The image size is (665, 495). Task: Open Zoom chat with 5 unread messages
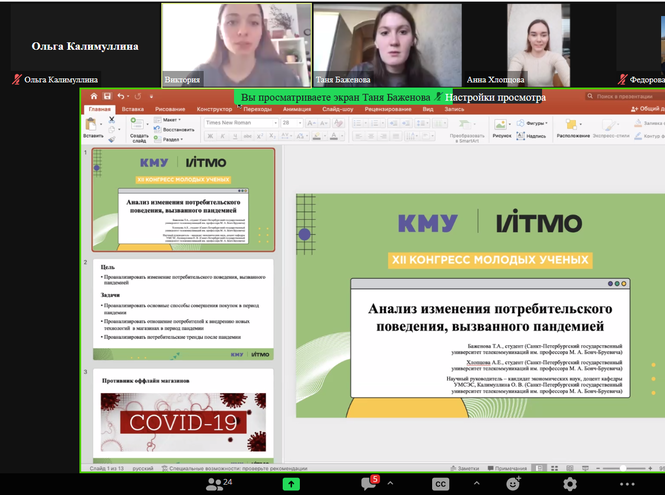click(369, 483)
